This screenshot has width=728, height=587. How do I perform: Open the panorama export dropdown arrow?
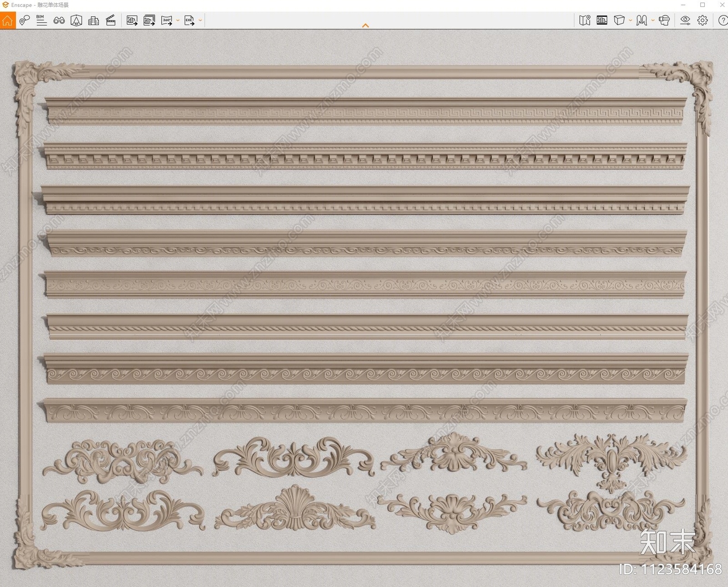(x=177, y=20)
